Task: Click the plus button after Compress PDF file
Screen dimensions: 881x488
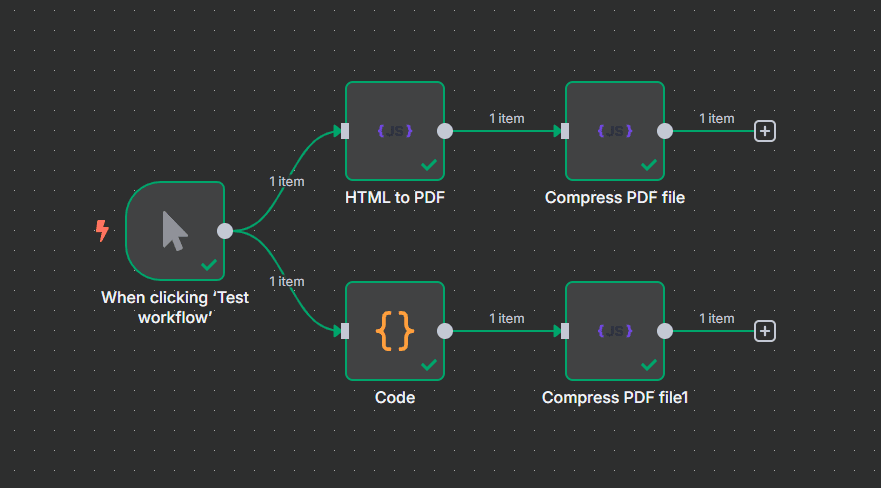Action: (765, 131)
